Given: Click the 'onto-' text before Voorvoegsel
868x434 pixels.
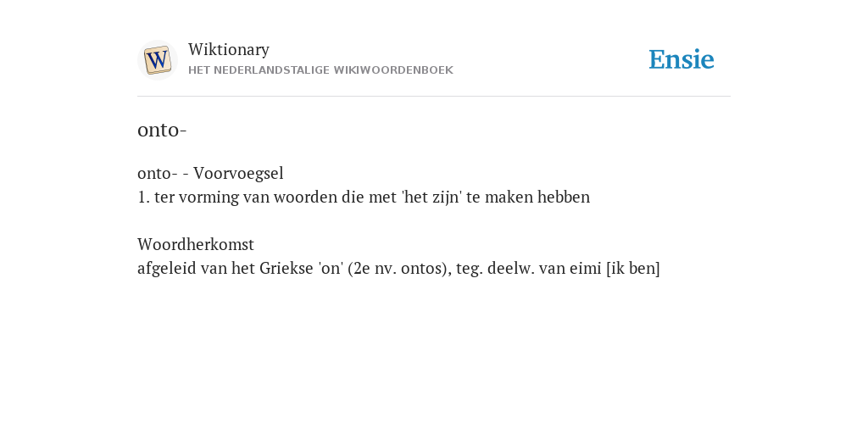Looking at the screenshot, I should (157, 174).
